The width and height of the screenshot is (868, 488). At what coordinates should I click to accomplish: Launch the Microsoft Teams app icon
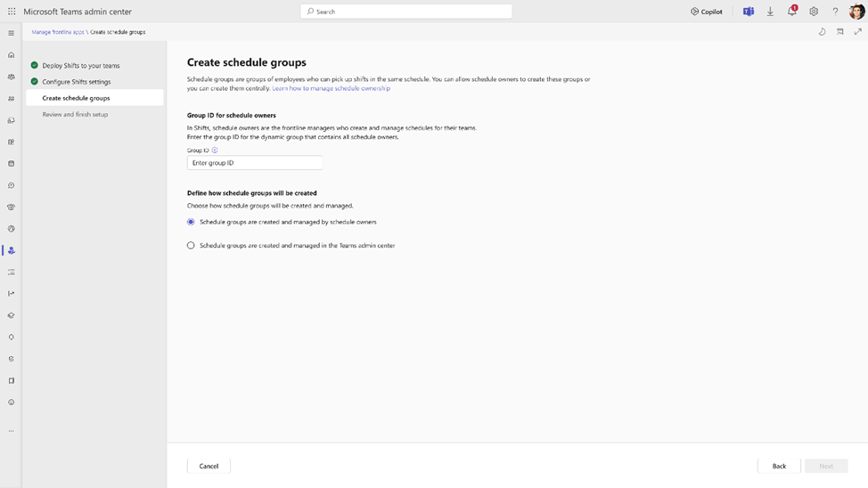point(749,11)
